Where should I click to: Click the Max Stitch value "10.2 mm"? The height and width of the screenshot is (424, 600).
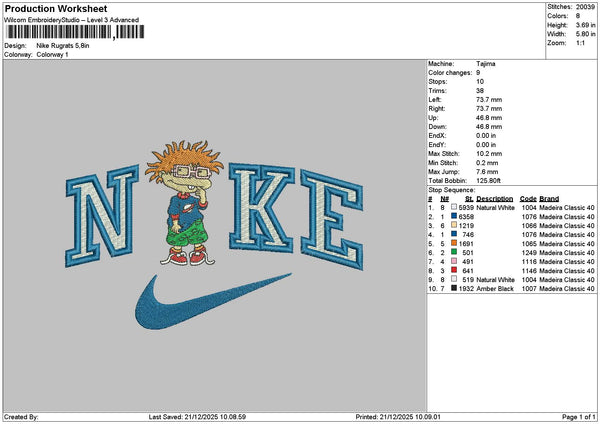pos(489,153)
